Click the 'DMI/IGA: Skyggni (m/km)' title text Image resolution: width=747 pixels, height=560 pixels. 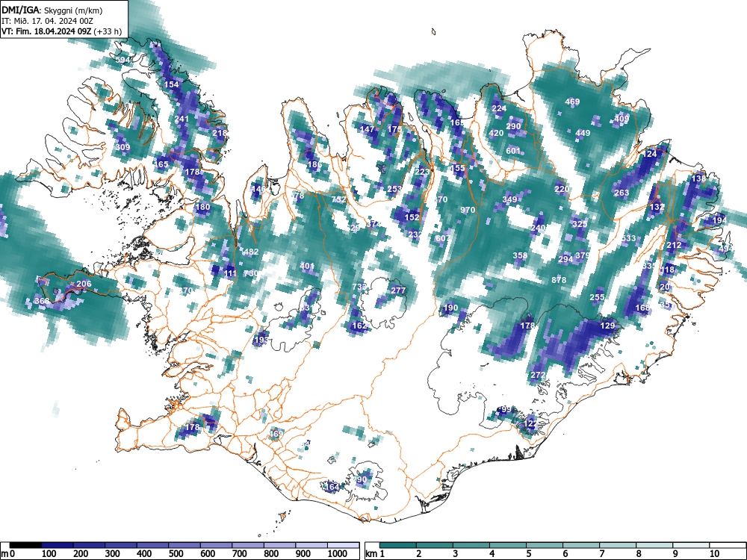[52, 10]
